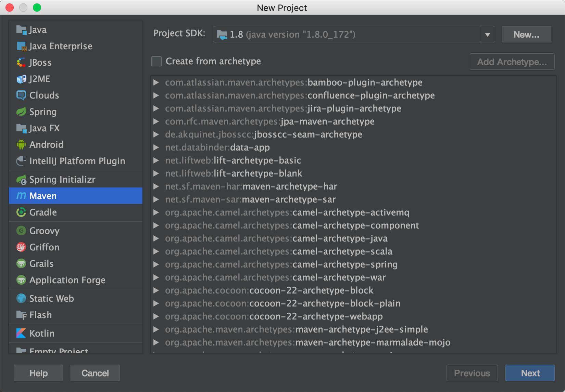The height and width of the screenshot is (392, 565).
Task: Enable Create from archetype checkbox
Action: (156, 61)
